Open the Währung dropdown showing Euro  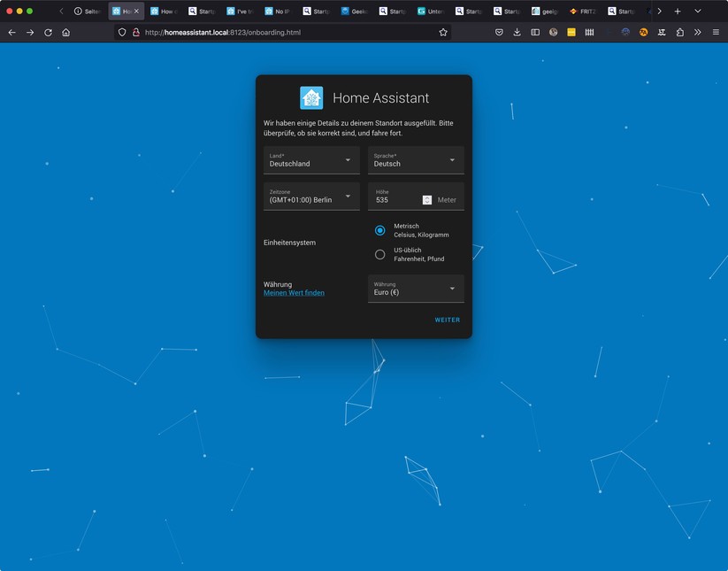point(416,289)
